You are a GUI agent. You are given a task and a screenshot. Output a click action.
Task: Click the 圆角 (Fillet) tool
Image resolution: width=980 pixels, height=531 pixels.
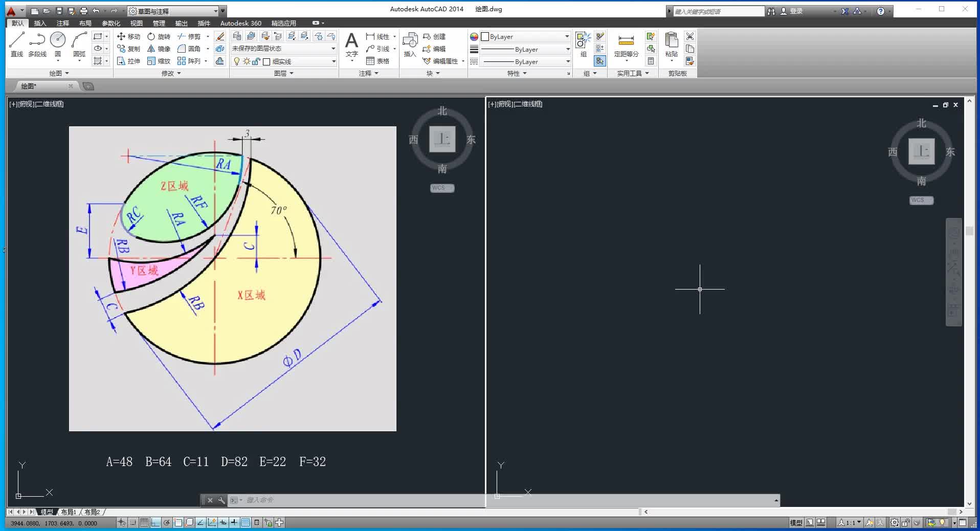189,49
